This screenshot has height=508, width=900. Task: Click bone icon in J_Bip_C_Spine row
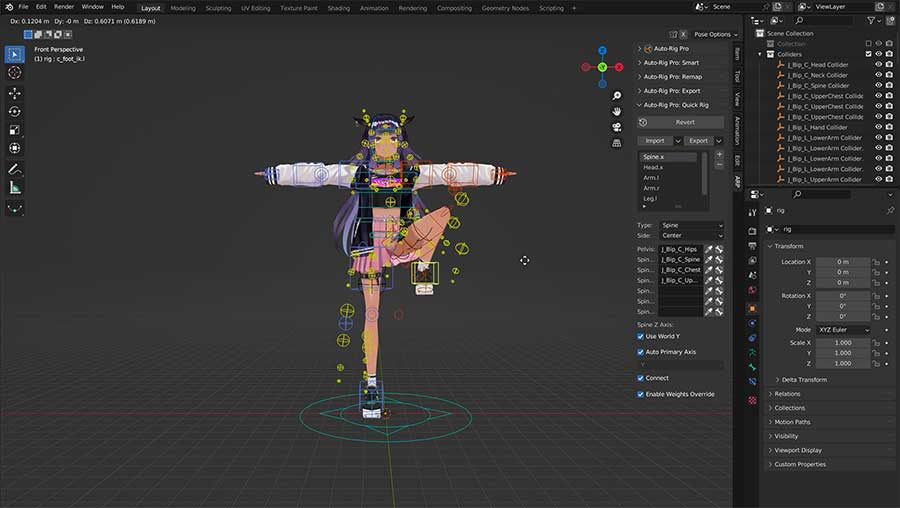point(719,259)
